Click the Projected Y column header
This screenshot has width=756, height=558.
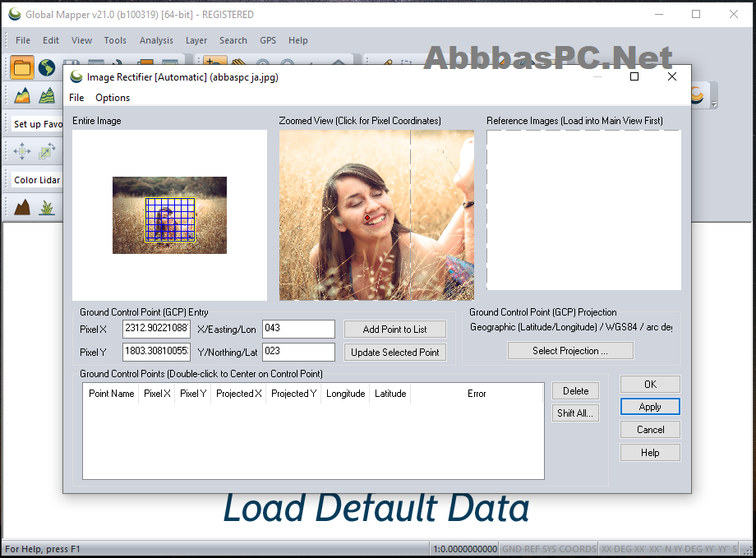coord(293,394)
